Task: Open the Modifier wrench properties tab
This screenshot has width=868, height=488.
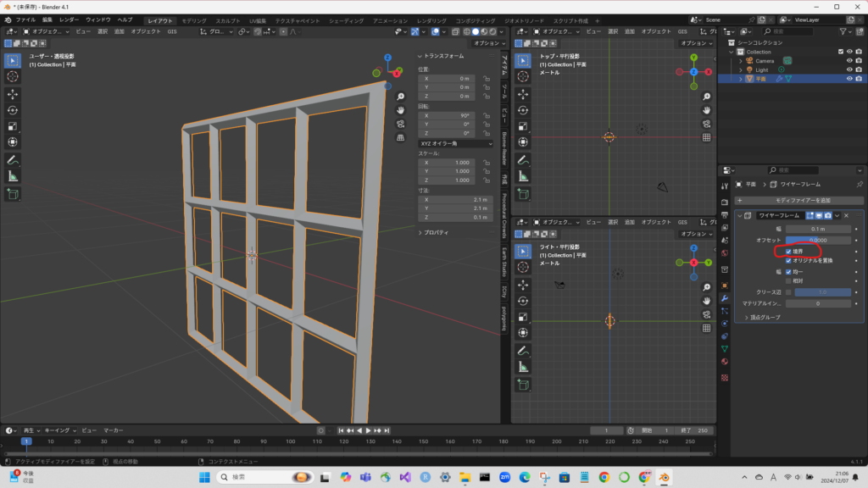Action: click(x=724, y=298)
